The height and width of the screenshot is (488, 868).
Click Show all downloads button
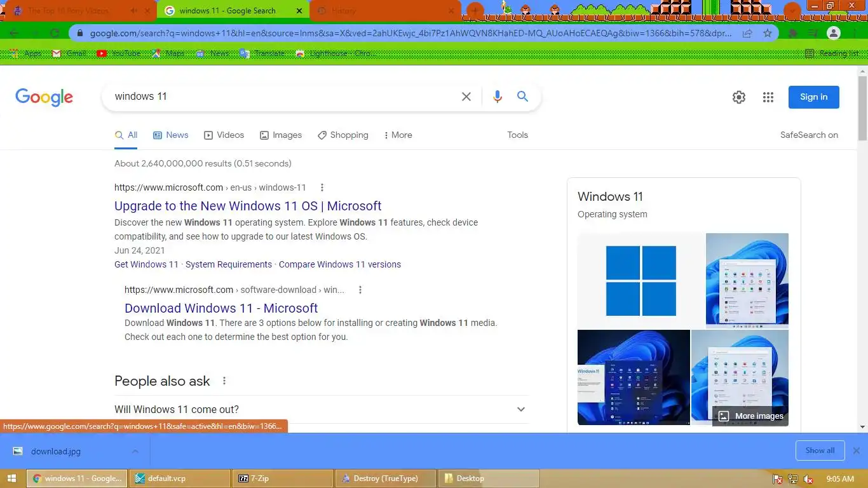[820, 451]
